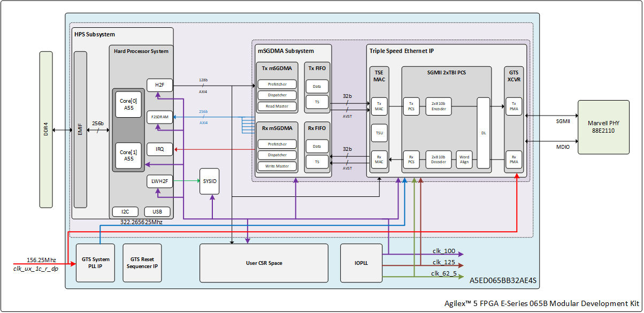
Task: Select the tall DL block
Action: pos(484,133)
